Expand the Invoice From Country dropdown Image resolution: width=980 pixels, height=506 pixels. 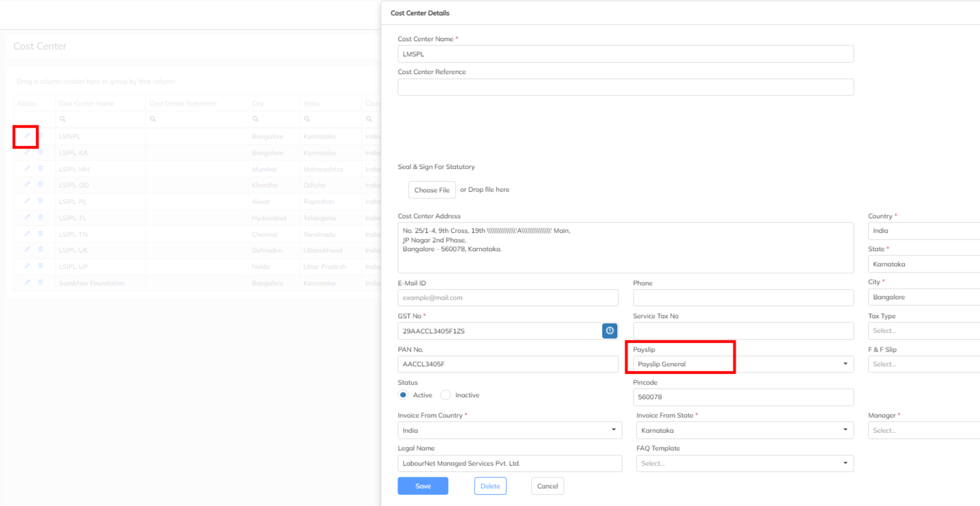coord(510,430)
